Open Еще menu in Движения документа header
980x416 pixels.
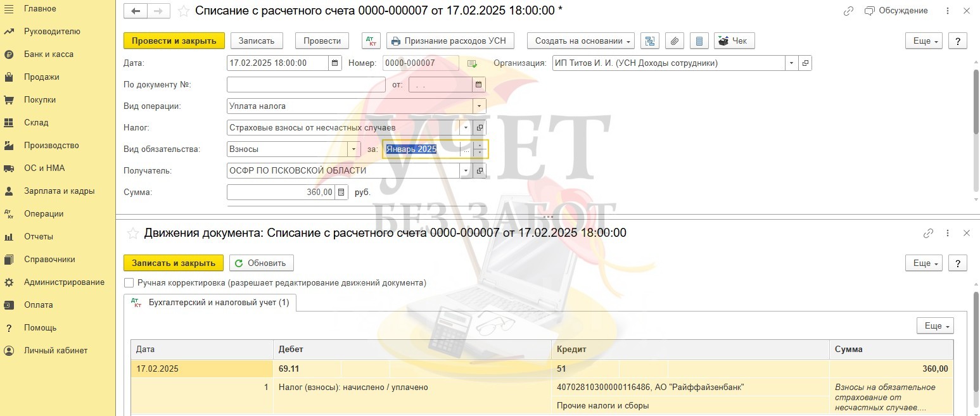click(x=924, y=263)
